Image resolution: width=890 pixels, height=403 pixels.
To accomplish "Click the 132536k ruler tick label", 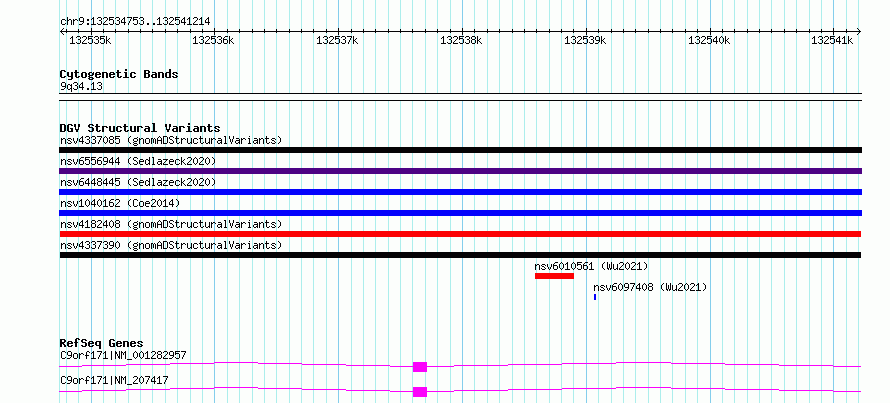I will tap(213, 40).
